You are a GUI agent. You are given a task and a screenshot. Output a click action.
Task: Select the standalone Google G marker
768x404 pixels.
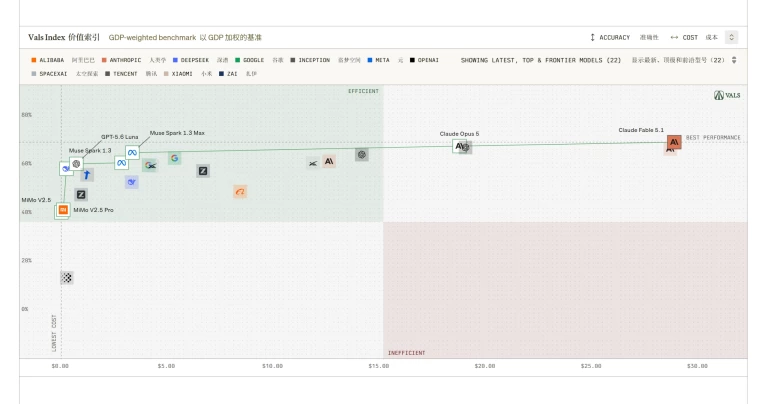174,158
